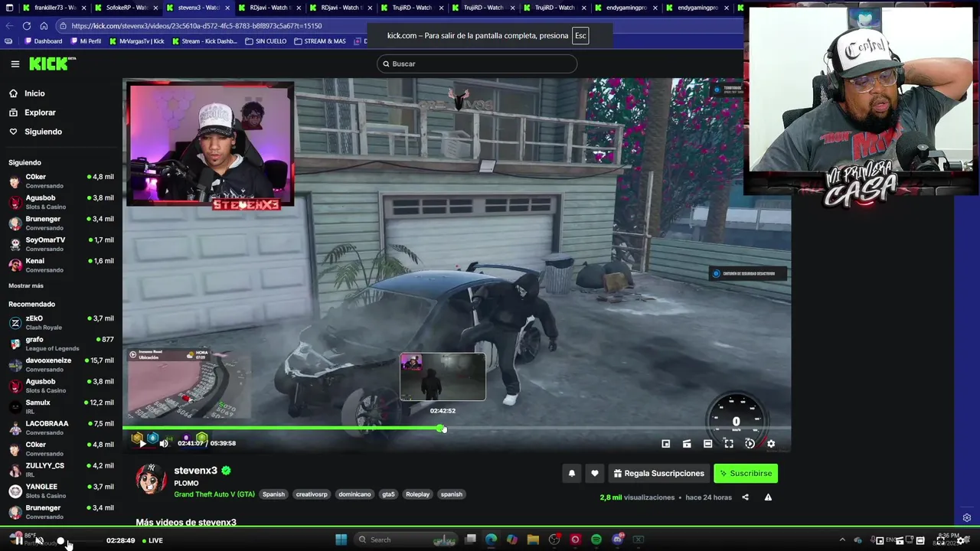This screenshot has height=551, width=980.
Task: Cast the video to a device
Action: click(x=687, y=444)
